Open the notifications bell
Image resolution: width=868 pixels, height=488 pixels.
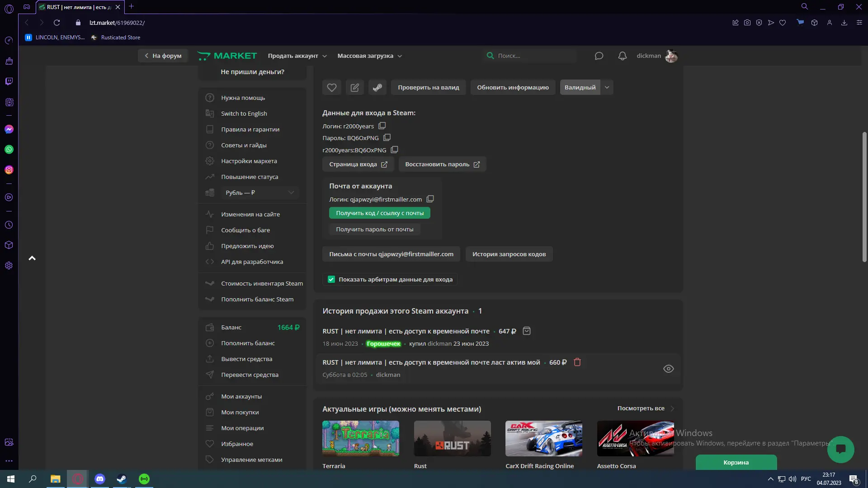(x=623, y=56)
